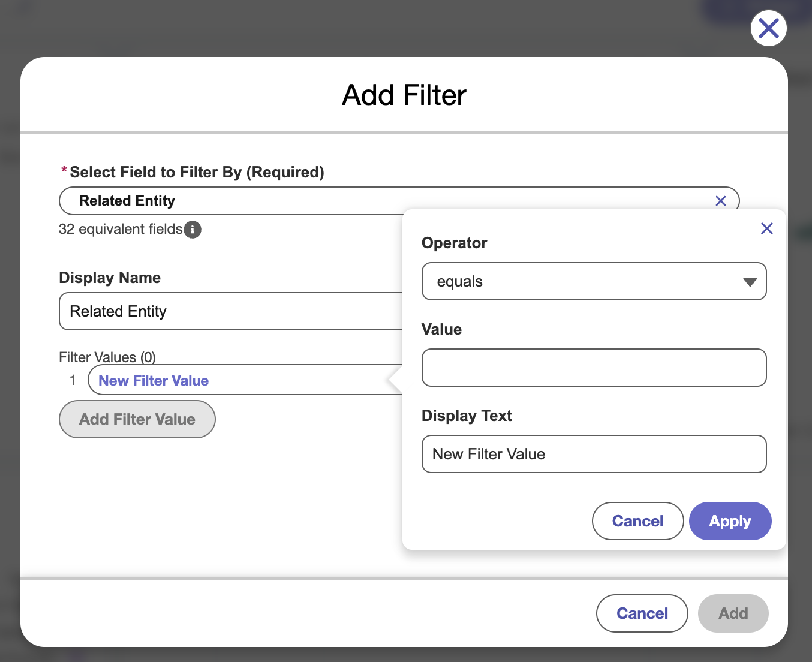Image resolution: width=812 pixels, height=662 pixels.
Task: Clear the selected Related Entity field
Action: tap(721, 201)
